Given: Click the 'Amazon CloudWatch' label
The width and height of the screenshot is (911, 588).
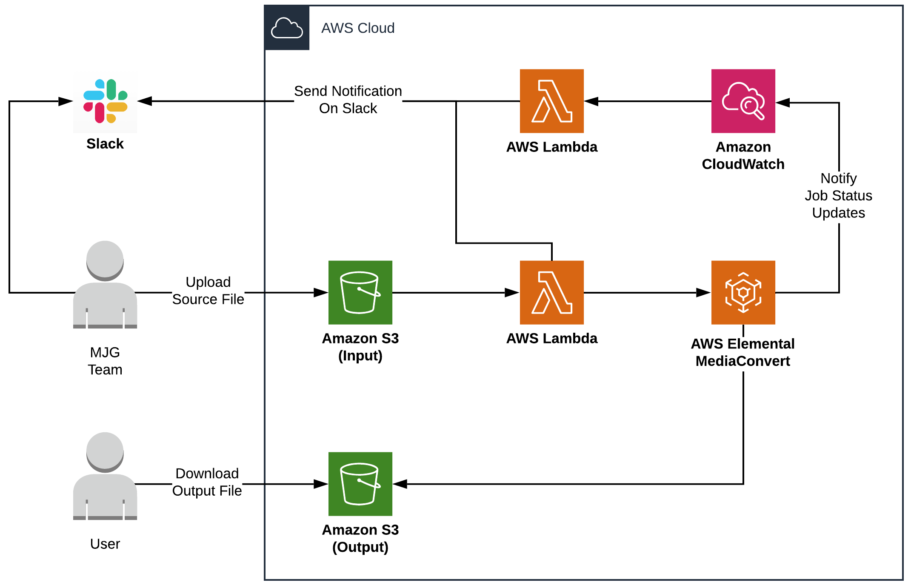Looking at the screenshot, I should 743,155.
